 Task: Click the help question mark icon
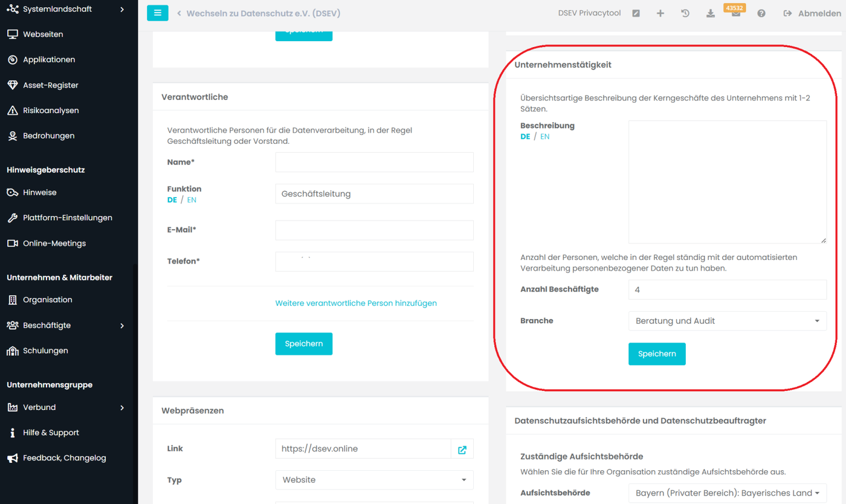pos(761,13)
